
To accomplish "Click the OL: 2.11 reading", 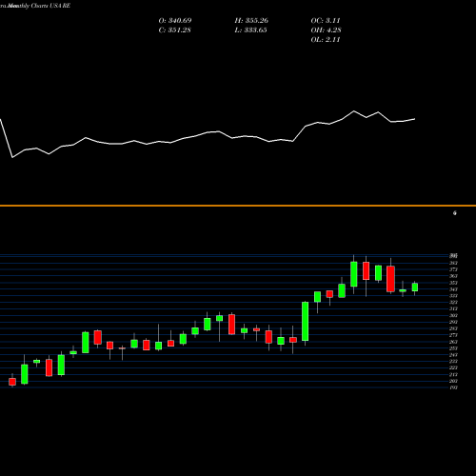I will (326, 40).
